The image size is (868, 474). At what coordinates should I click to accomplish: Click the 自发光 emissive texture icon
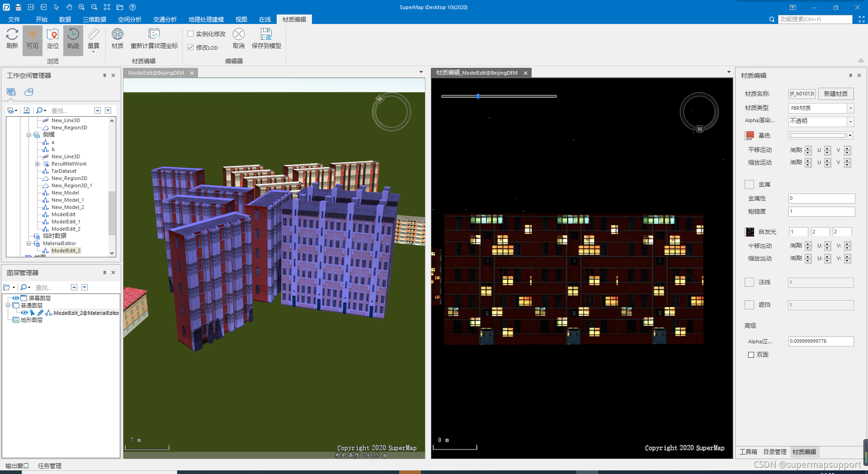[x=750, y=232]
